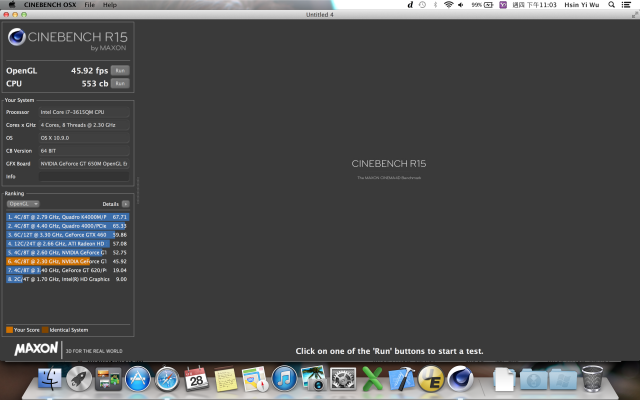Open the document stack in the Dock
Screen dimensions: 640x400
pyautogui.click(x=504, y=379)
